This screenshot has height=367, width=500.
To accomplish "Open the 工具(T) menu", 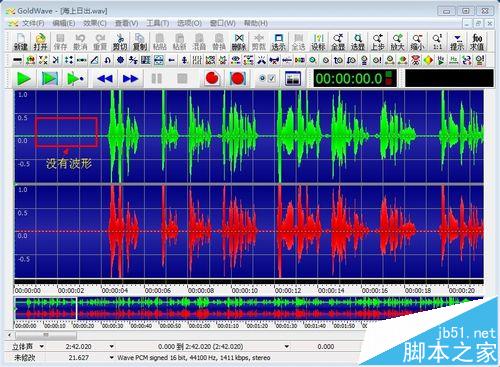I will click(x=158, y=23).
